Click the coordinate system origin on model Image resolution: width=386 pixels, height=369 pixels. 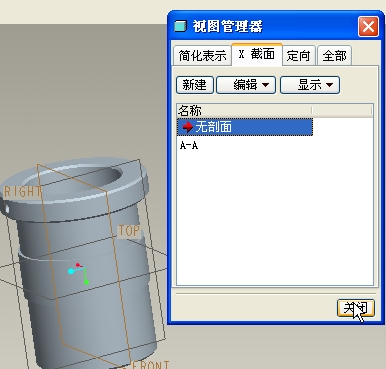click(83, 269)
